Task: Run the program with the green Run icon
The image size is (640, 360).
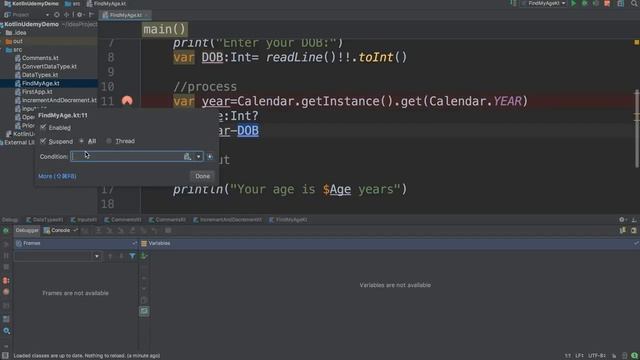Action: pos(573,4)
